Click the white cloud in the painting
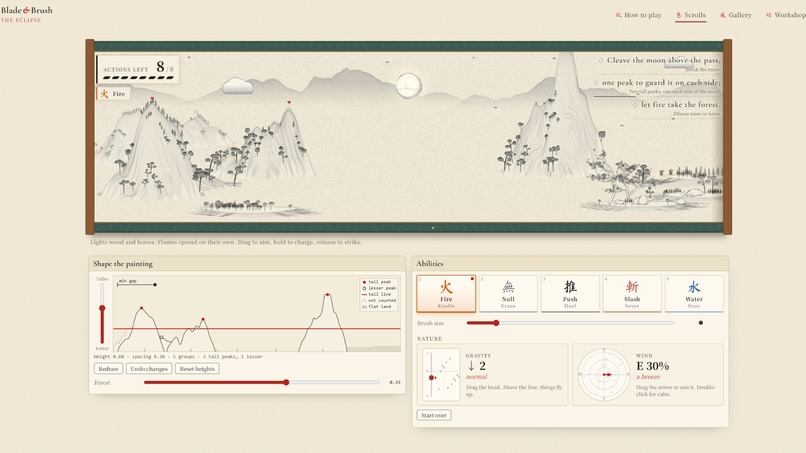 (237, 86)
